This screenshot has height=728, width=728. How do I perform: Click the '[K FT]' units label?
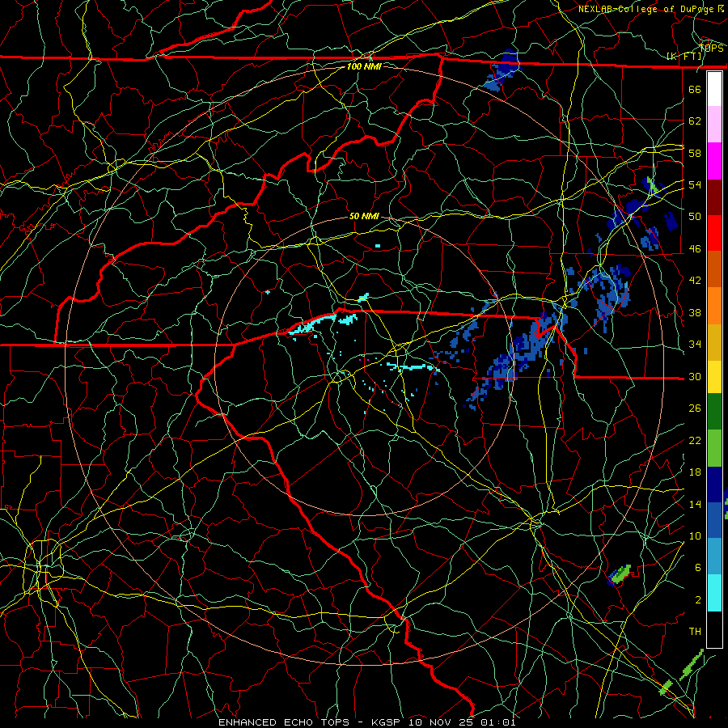click(x=684, y=56)
